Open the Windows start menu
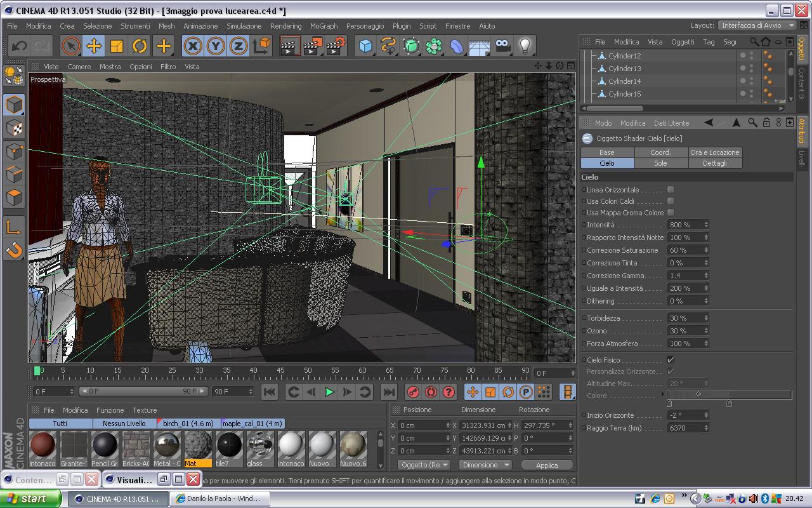The image size is (812, 508). point(30,498)
